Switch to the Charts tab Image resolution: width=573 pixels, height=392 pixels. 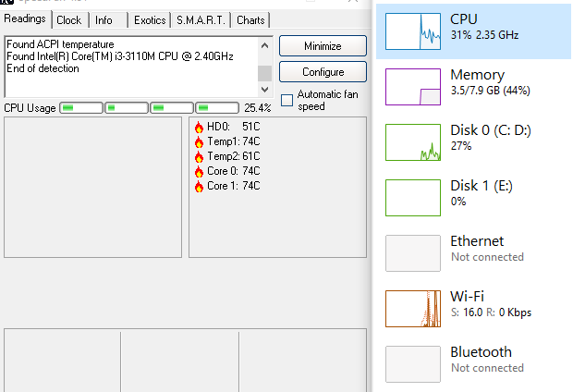pos(250,20)
